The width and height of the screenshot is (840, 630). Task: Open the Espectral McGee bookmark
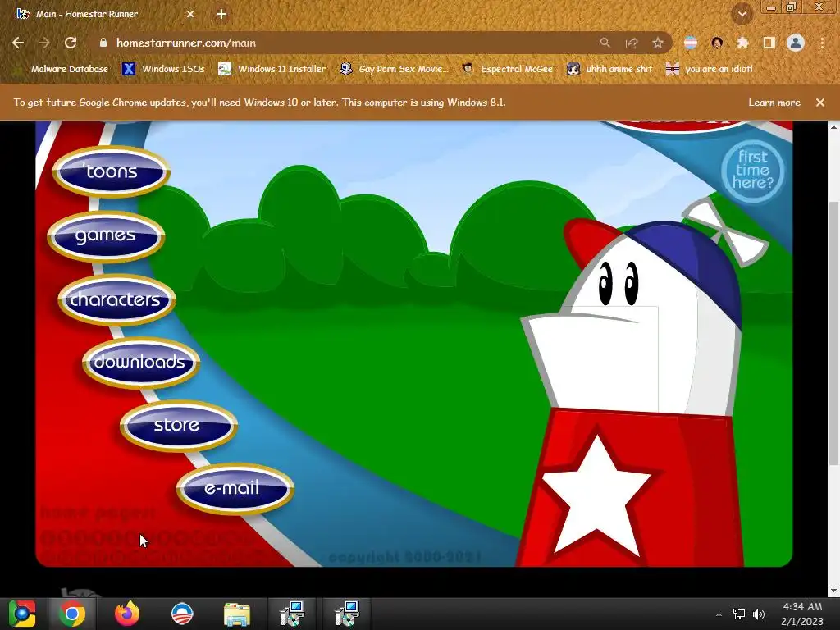tap(508, 69)
